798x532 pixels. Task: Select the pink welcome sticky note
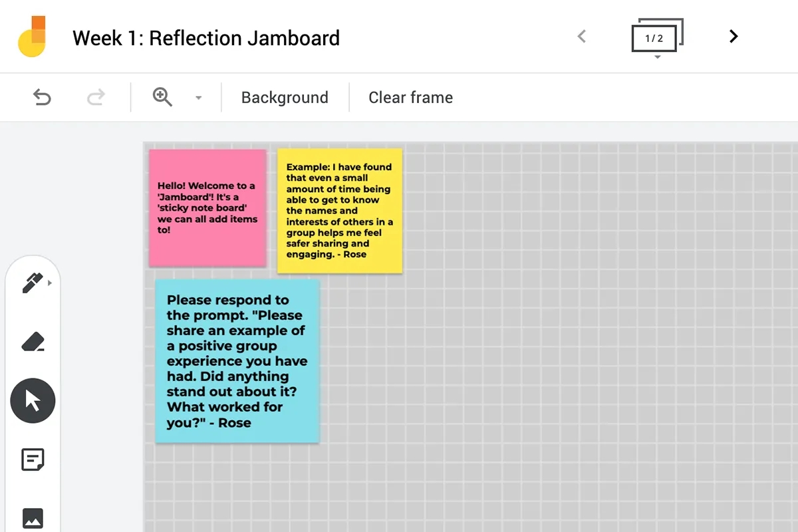[207, 207]
